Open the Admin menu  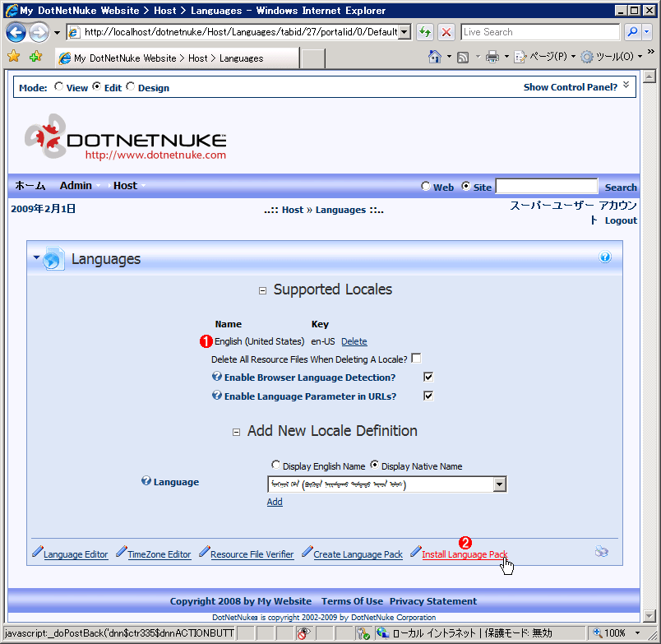coord(76,186)
